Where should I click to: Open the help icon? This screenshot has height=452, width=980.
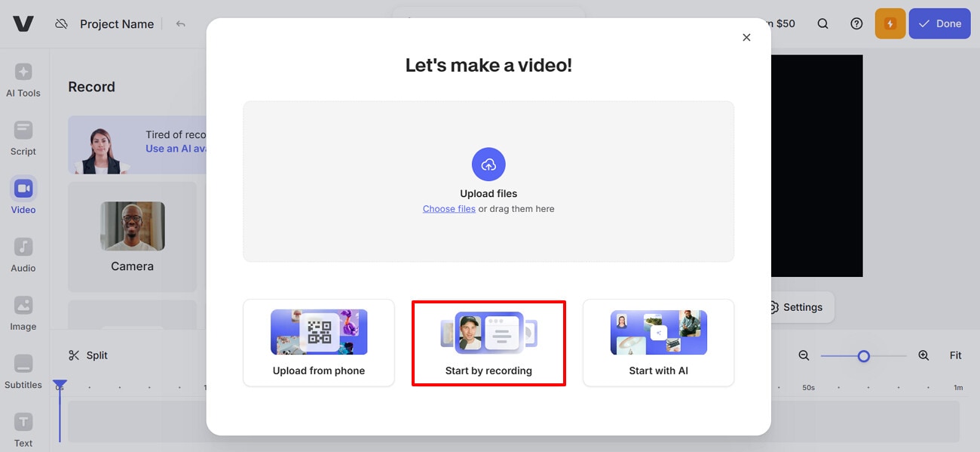(856, 23)
